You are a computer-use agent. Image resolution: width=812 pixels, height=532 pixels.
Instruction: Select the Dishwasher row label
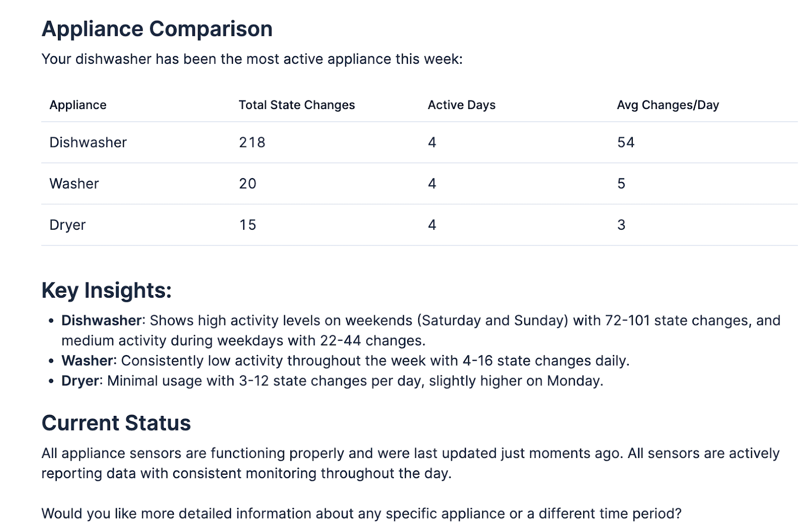[88, 143]
